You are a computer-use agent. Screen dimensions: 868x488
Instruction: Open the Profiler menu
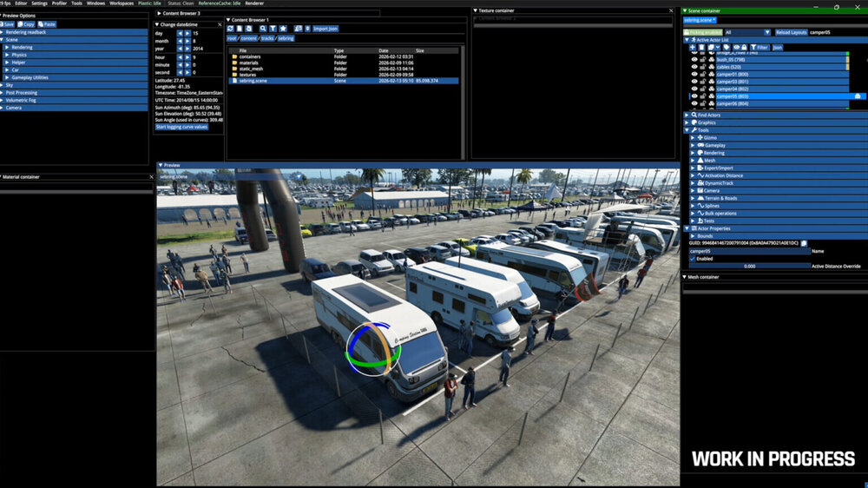pos(59,3)
